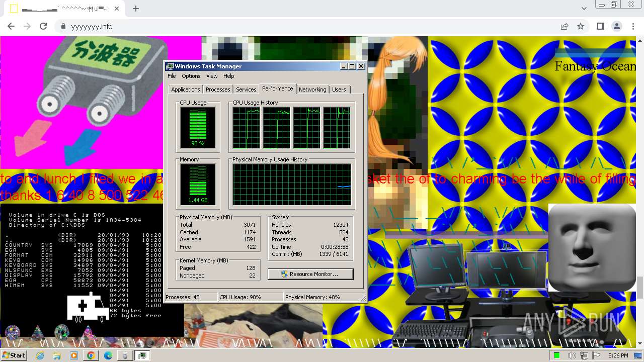Click the Fantasy Ocean text link
The image size is (644, 362).
click(595, 66)
